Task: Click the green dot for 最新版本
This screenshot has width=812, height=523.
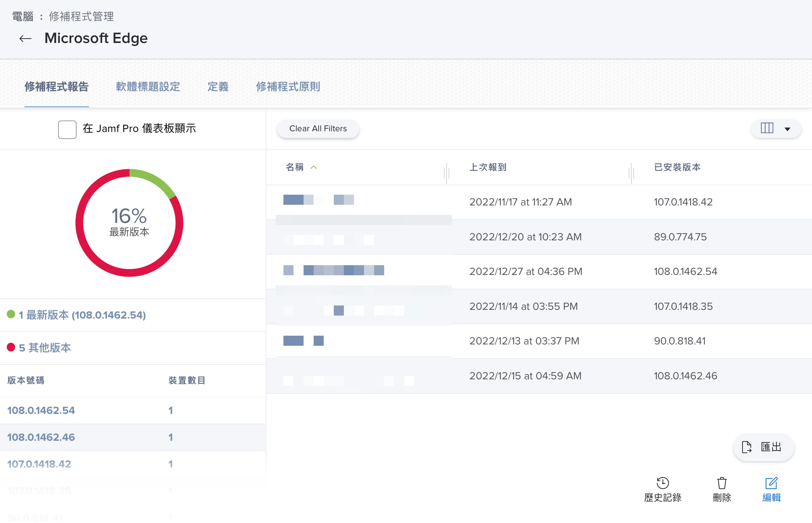Action: 11,314
